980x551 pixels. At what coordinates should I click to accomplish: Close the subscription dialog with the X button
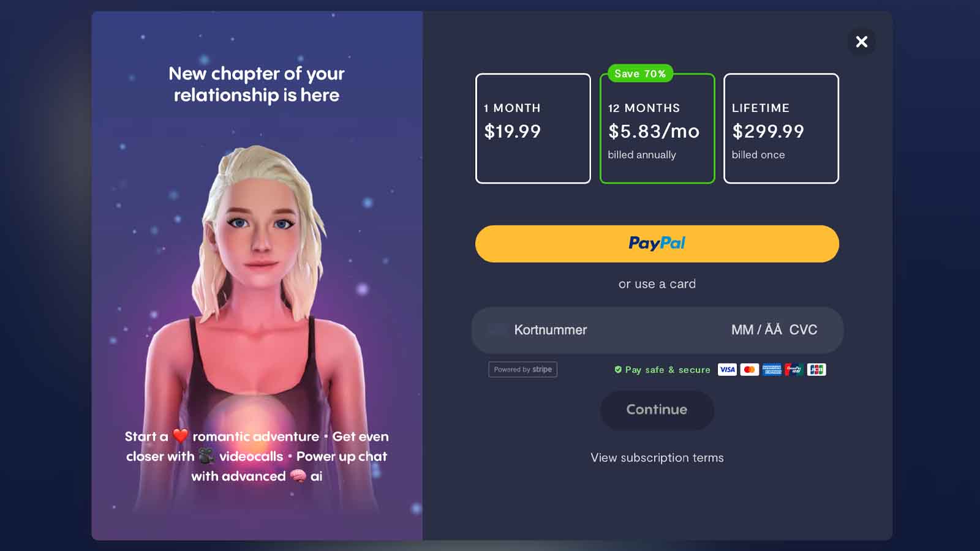[x=861, y=42]
